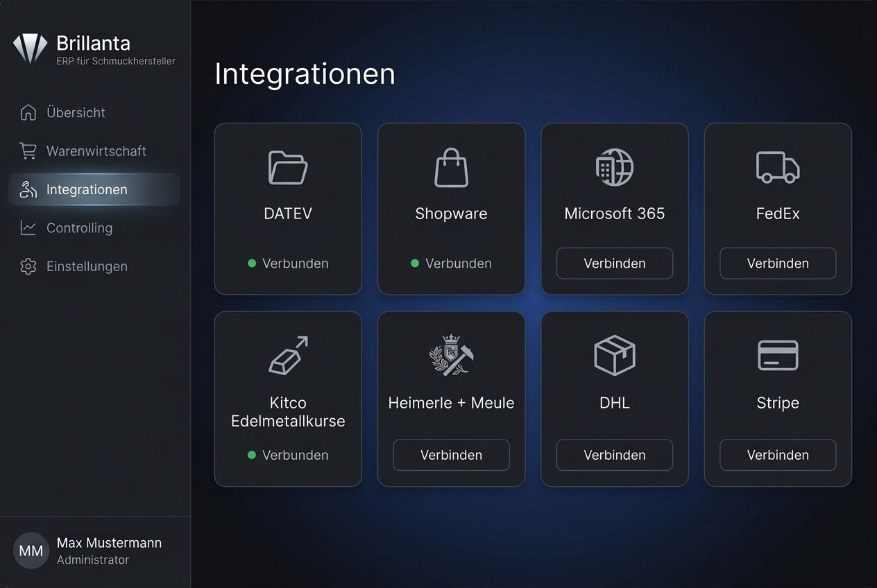877x588 pixels.
Task: Click Verbinden on the FedEx card
Action: [x=778, y=263]
